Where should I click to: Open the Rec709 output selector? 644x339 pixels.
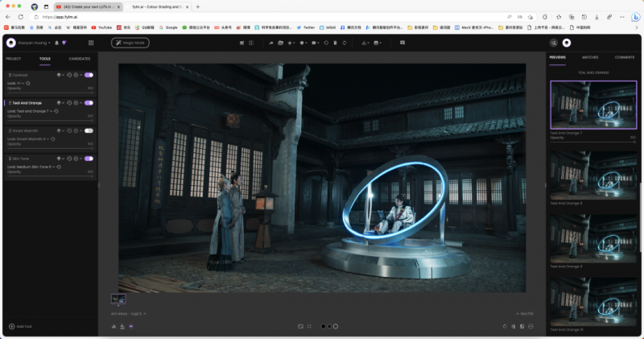click(525, 314)
